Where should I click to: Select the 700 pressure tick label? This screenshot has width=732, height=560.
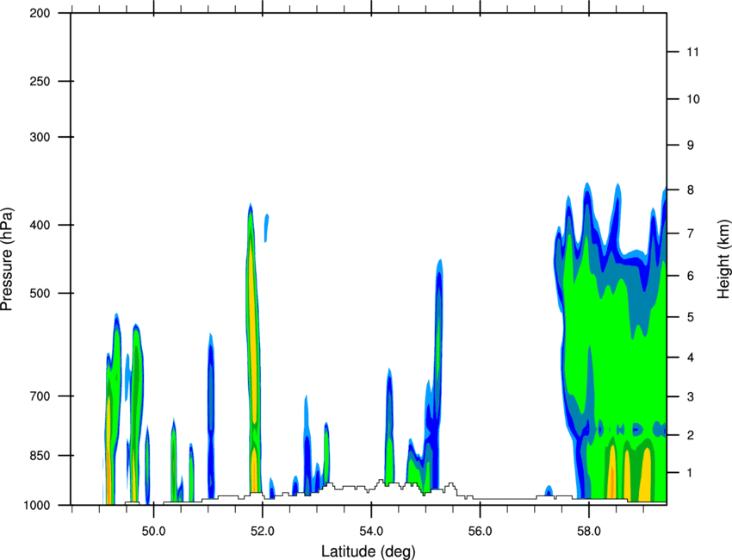click(x=40, y=396)
